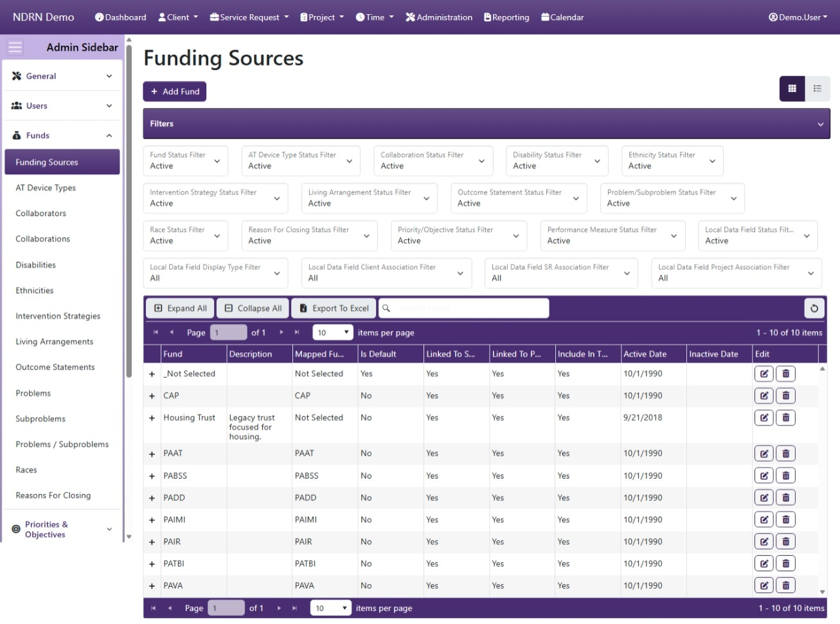The width and height of the screenshot is (840, 624).
Task: Open Reasons For Closing sidebar link
Action: click(x=53, y=495)
